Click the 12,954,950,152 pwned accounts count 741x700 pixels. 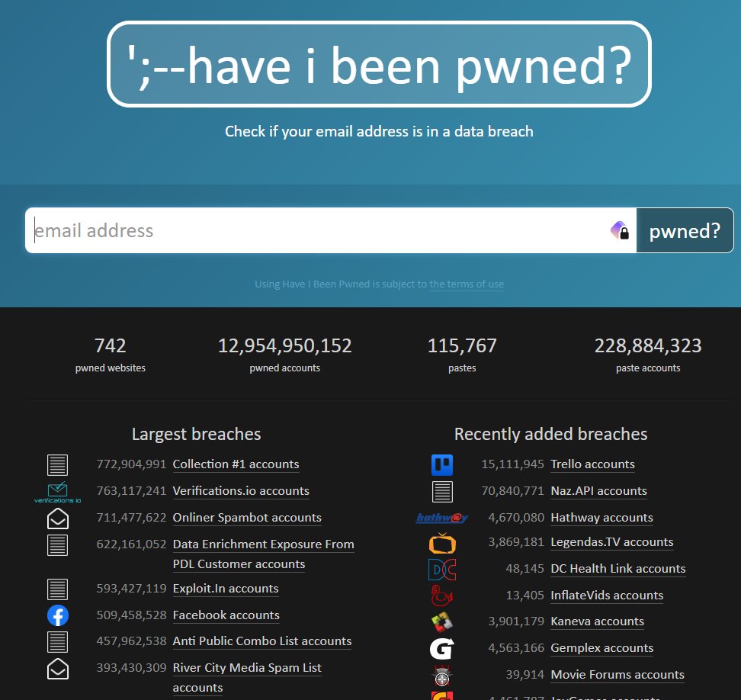click(285, 346)
